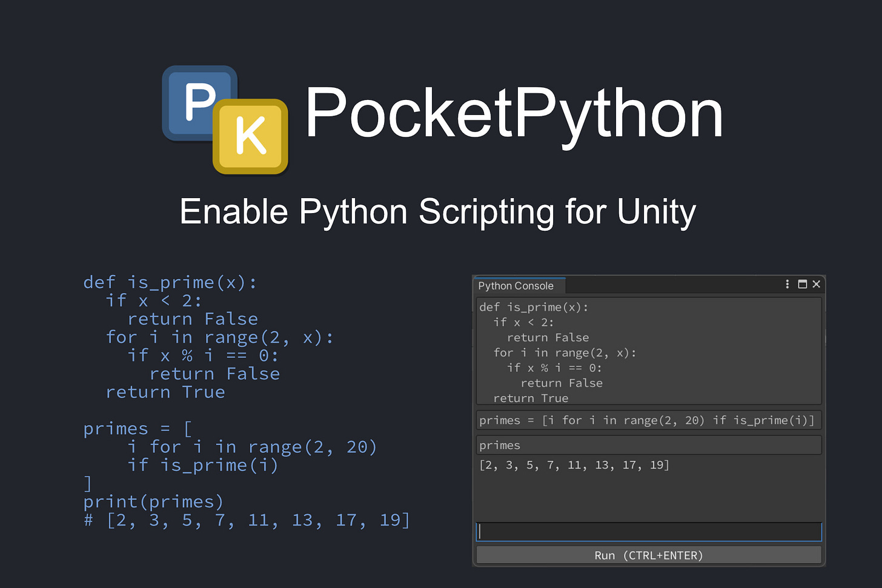Viewport: 882px width, 588px height.
Task: Click the [2, 3, 5, 7...] output text
Action: click(574, 465)
